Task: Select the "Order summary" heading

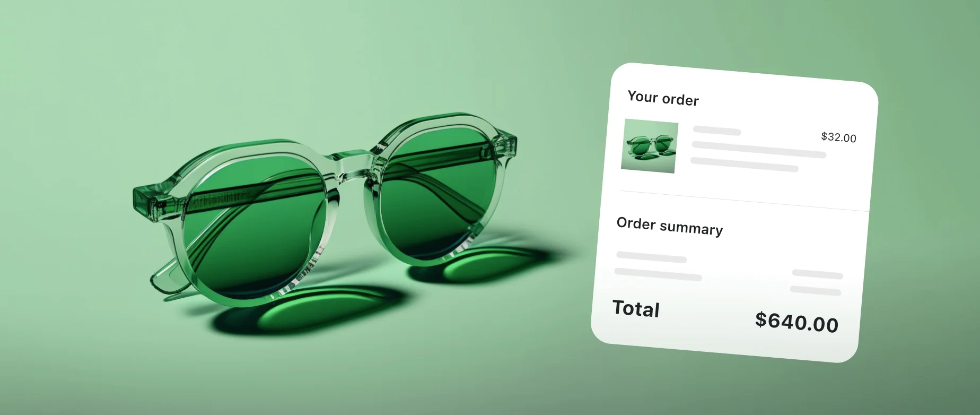Action: pyautogui.click(x=669, y=226)
